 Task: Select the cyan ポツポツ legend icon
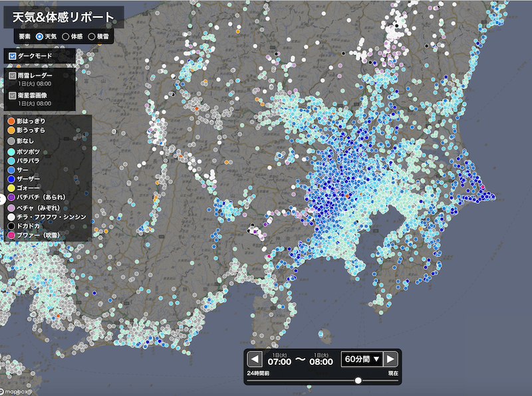pyautogui.click(x=11, y=152)
